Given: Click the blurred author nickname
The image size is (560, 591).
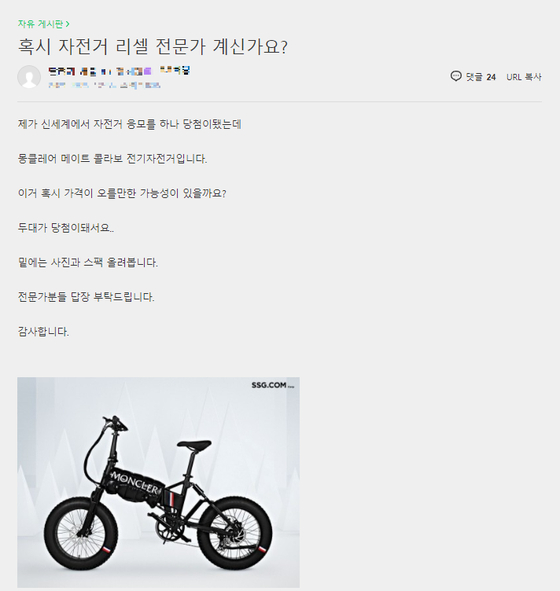Looking at the screenshot, I should [x=119, y=71].
